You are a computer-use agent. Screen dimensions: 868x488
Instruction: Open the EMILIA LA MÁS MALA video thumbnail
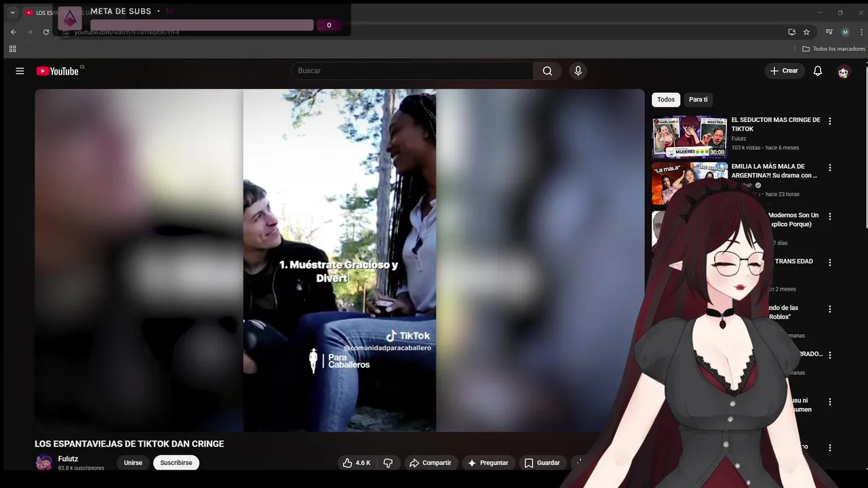pos(688,182)
